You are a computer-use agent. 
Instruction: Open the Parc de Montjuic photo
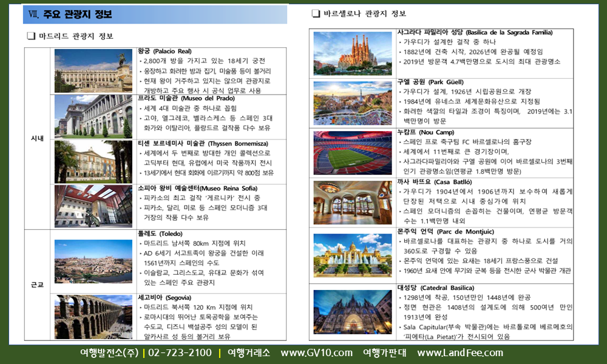click(x=352, y=255)
